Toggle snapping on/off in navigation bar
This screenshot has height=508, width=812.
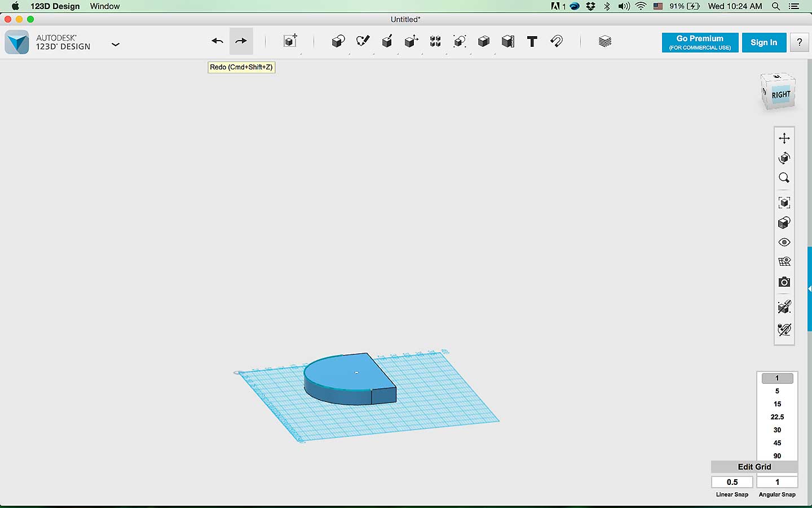point(784,307)
